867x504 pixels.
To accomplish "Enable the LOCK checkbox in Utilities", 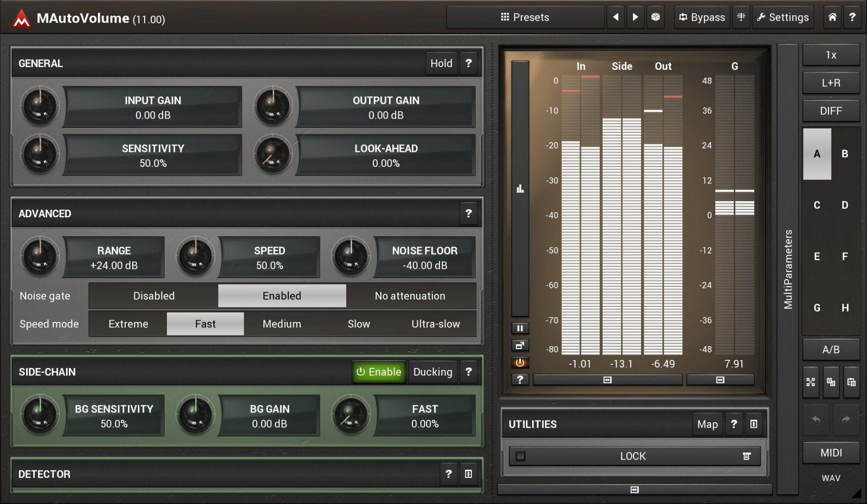I will pos(520,456).
